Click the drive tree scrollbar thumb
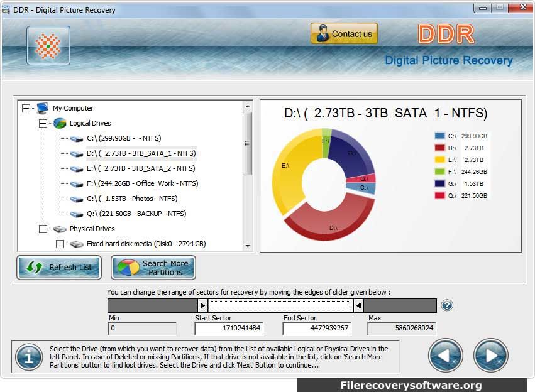Viewport: 535px width, 392px height. pos(248,143)
